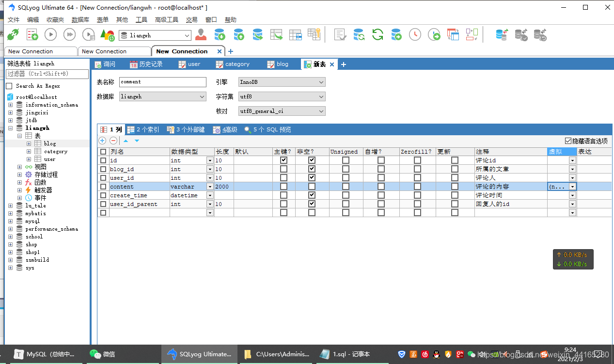The height and width of the screenshot is (364, 614).
Task: Toggle Zerofill checkbox for user_id_parent row
Action: [x=417, y=204]
